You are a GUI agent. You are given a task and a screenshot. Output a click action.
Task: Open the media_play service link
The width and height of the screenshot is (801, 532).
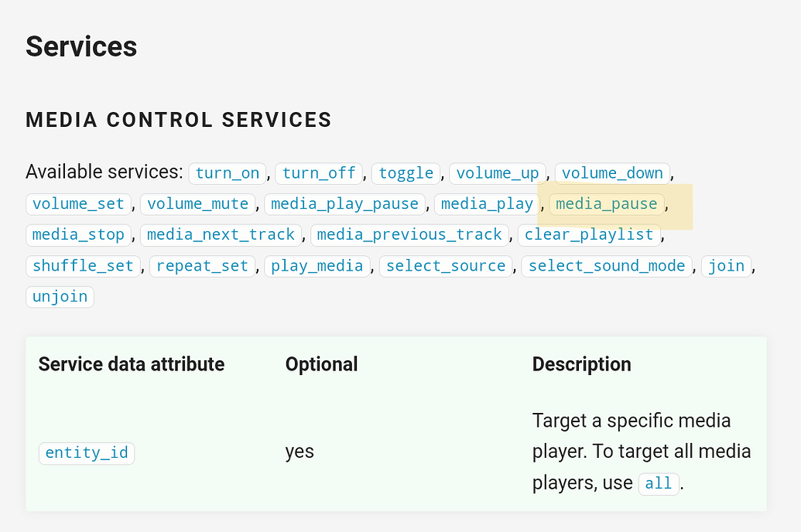click(486, 204)
